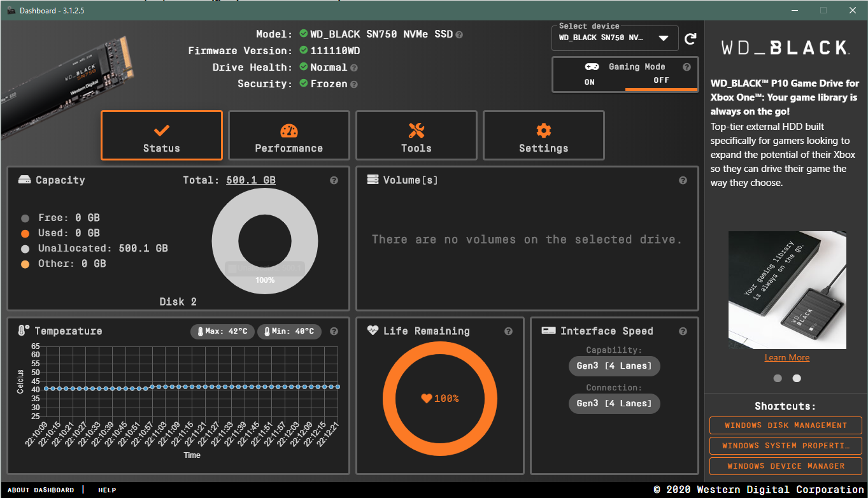Click the WD_BLACK logo in sidebar
The width and height of the screenshot is (868, 498).
click(785, 48)
